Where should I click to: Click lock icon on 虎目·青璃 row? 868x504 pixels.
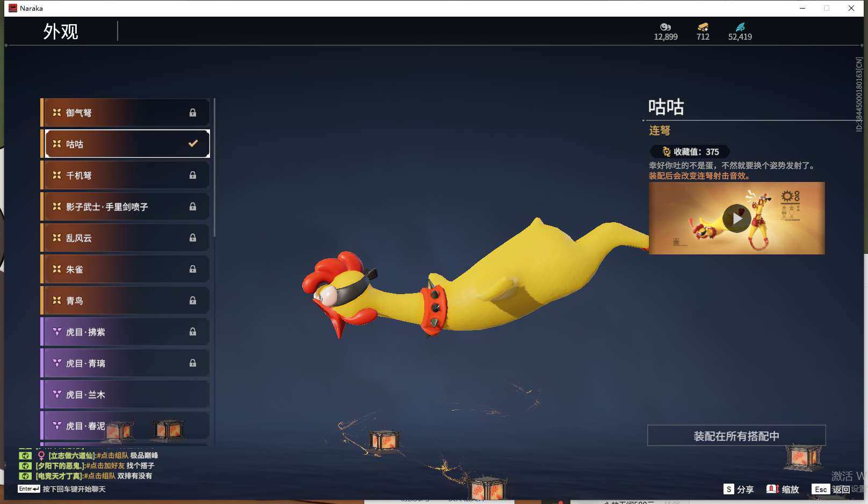point(193,363)
